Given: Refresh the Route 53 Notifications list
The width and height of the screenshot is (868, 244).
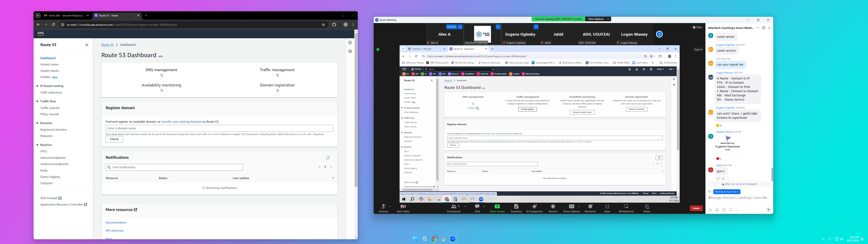Looking at the screenshot, I should coord(328,158).
